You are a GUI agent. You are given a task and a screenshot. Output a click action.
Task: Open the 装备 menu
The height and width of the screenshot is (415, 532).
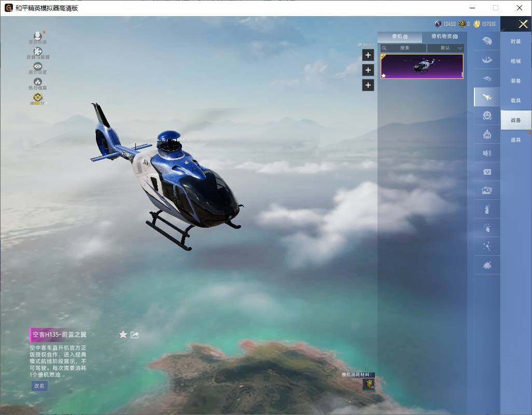tap(516, 81)
